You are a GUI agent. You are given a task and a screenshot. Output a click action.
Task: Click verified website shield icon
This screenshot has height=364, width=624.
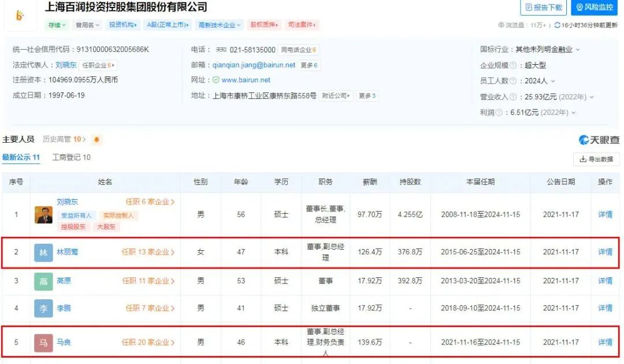tap(216, 80)
